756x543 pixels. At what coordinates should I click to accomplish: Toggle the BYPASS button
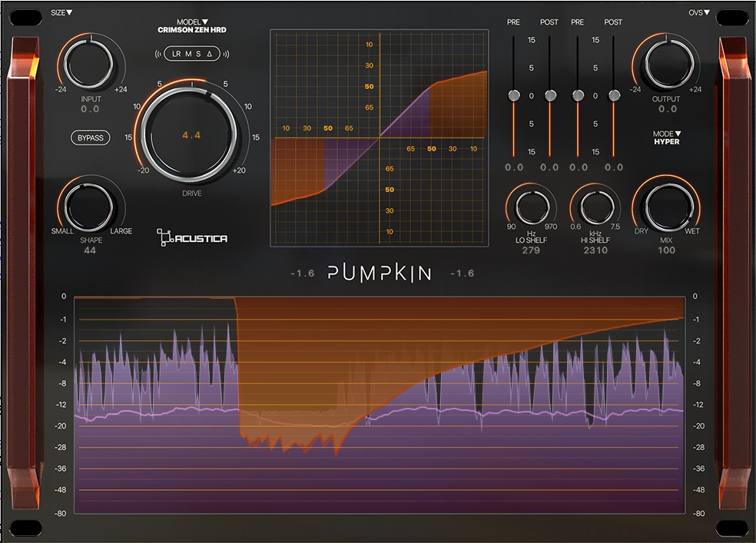coord(91,137)
